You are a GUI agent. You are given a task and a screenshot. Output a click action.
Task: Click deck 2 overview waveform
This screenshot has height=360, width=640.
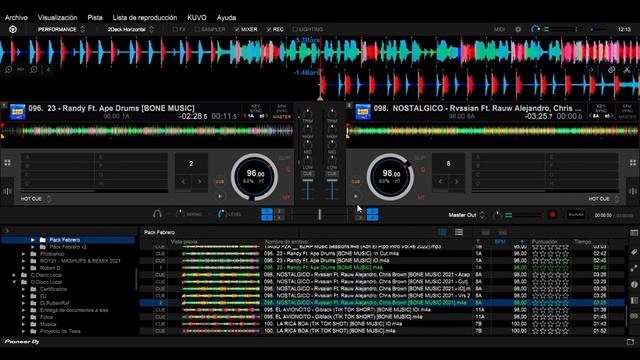click(x=493, y=131)
